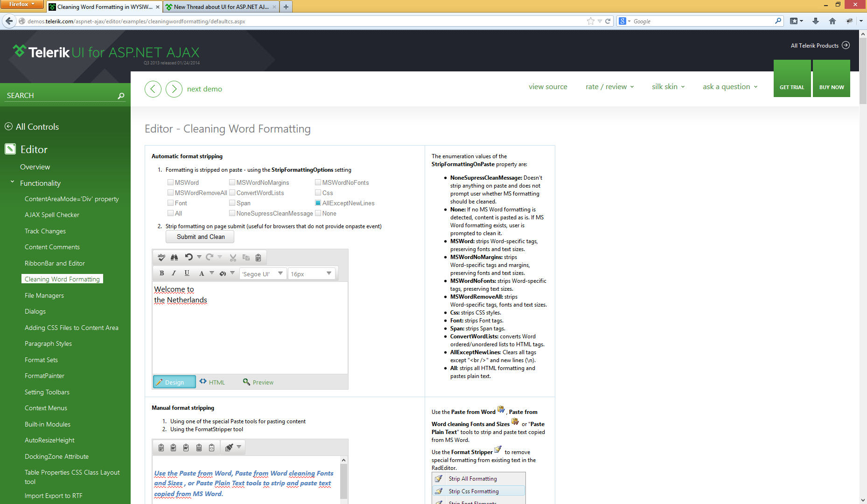Click the BUY NOW button
867x504 pixels.
pos(832,78)
